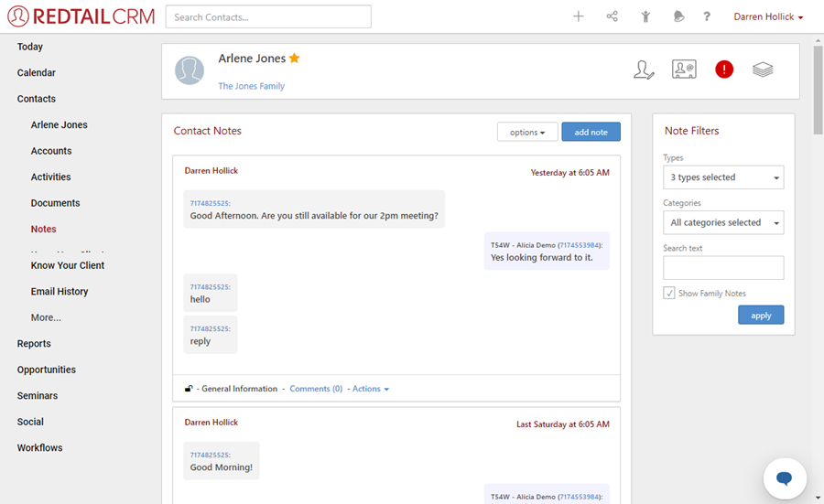824x504 pixels.
Task: Open Contacts from sidebar
Action: (37, 99)
